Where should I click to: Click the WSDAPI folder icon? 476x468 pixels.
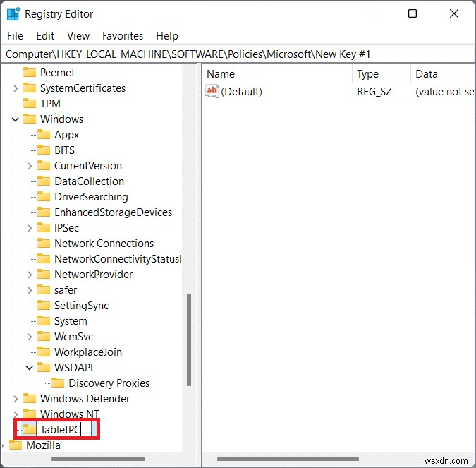coord(44,367)
